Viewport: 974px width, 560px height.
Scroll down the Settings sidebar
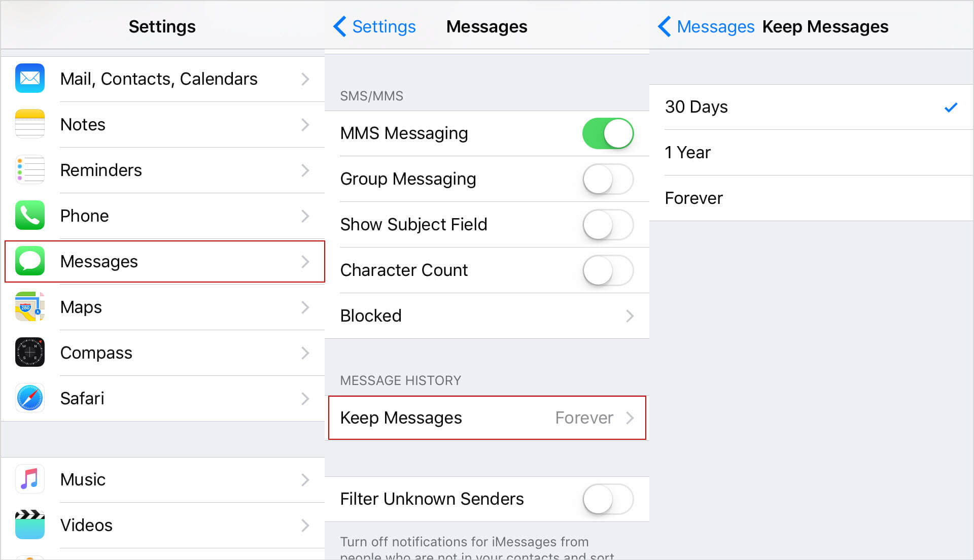(x=160, y=502)
